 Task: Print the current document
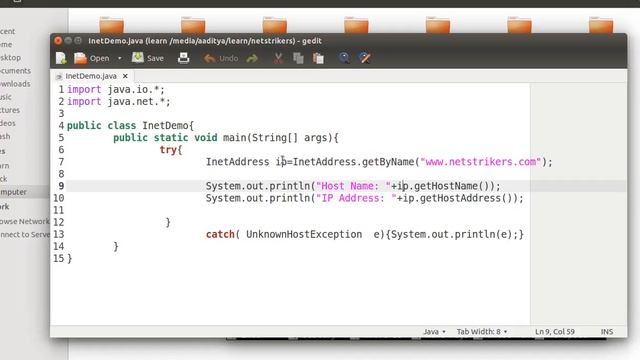point(184,58)
